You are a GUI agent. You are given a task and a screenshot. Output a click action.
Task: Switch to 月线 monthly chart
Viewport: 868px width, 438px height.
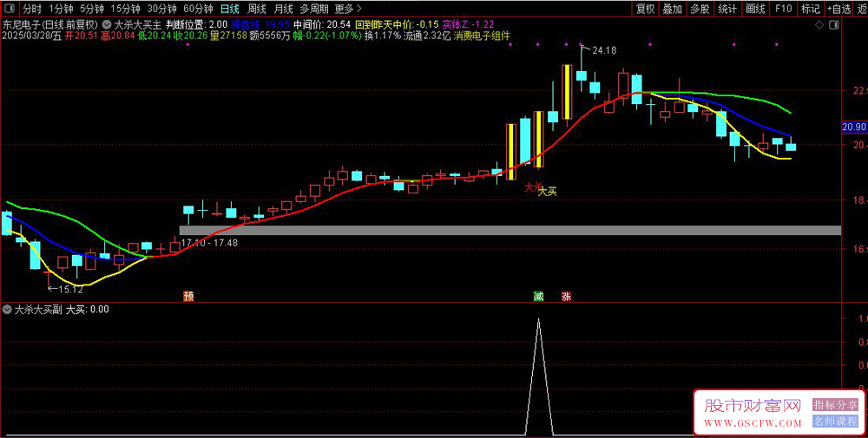[284, 9]
